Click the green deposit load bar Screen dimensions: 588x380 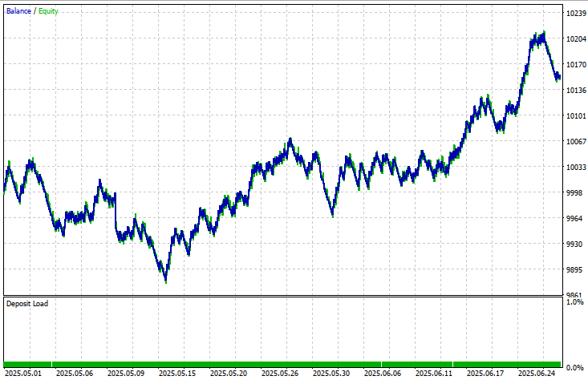tap(282, 364)
